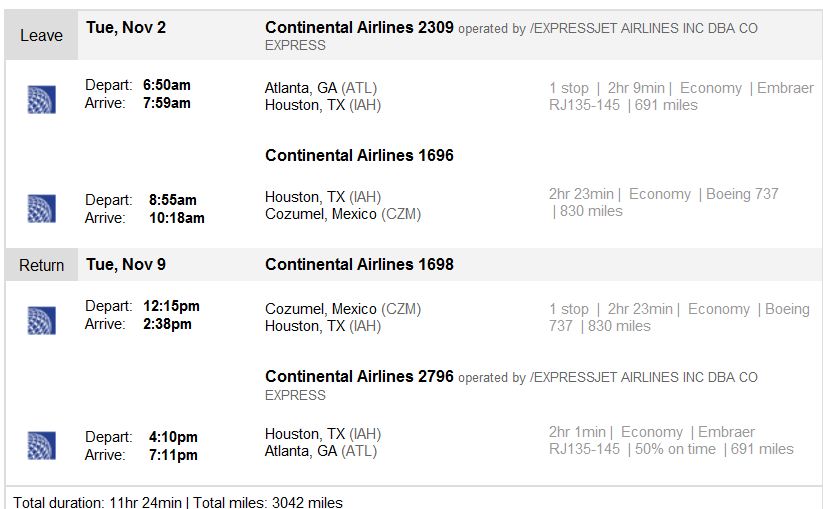Click the Boeing 737 aircraft text for flight 1696
The image size is (823, 509).
click(742, 194)
